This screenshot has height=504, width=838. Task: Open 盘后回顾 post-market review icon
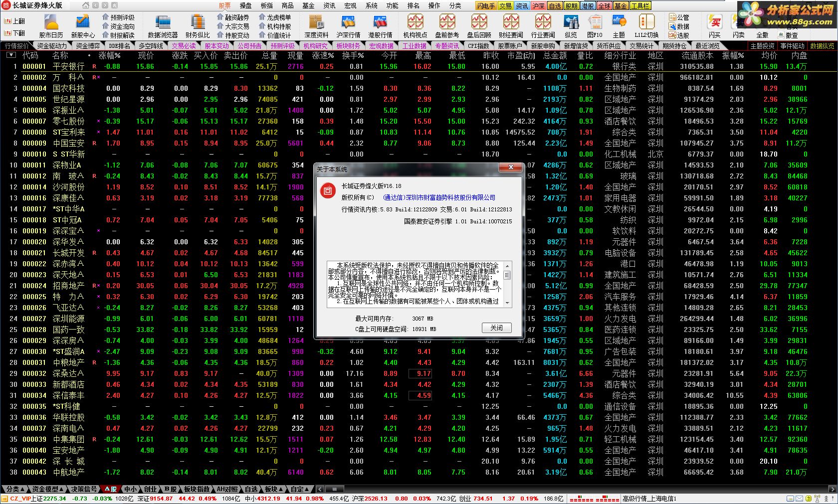479,25
